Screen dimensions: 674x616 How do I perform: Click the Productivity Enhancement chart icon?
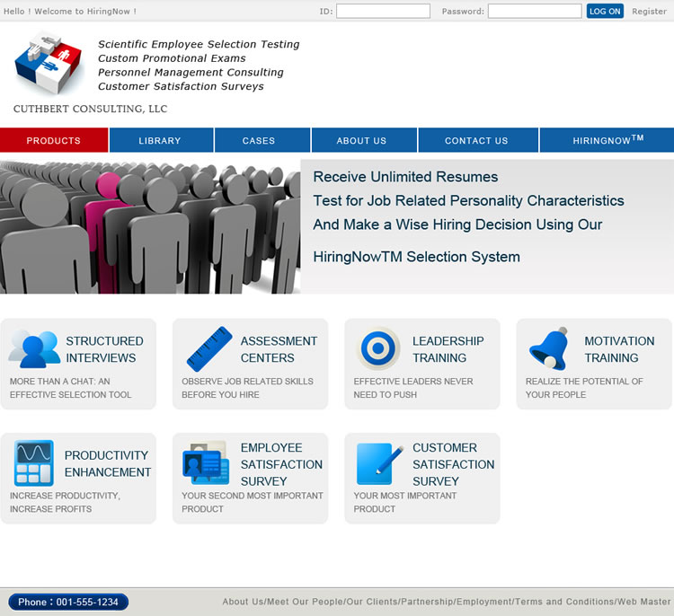click(34, 463)
